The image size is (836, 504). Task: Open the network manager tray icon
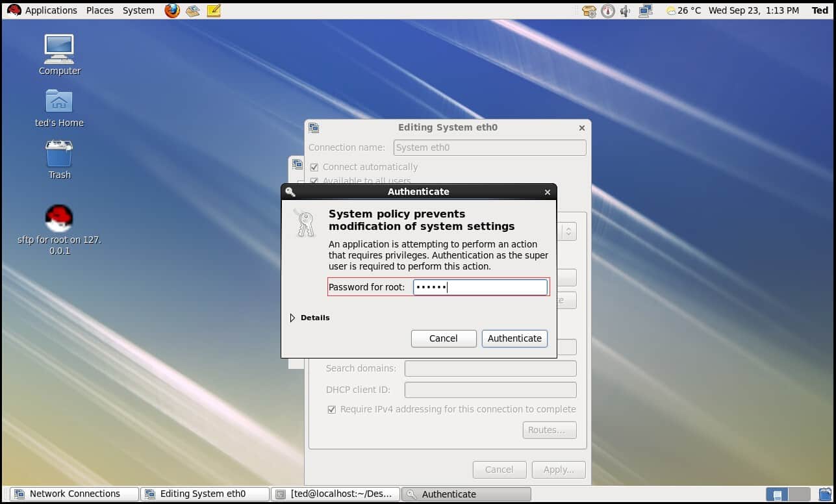coord(645,10)
